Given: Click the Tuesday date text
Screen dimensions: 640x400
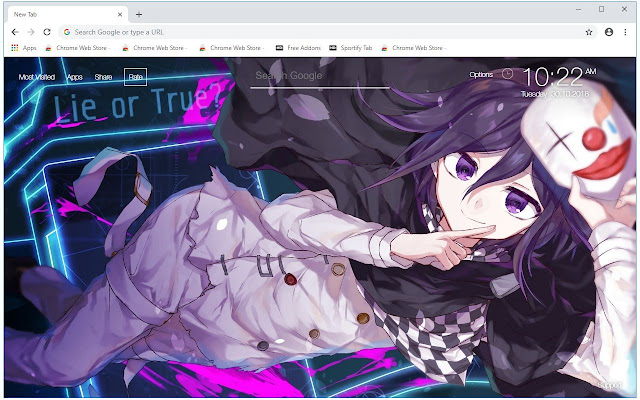Looking at the screenshot, I should pyautogui.click(x=555, y=94).
